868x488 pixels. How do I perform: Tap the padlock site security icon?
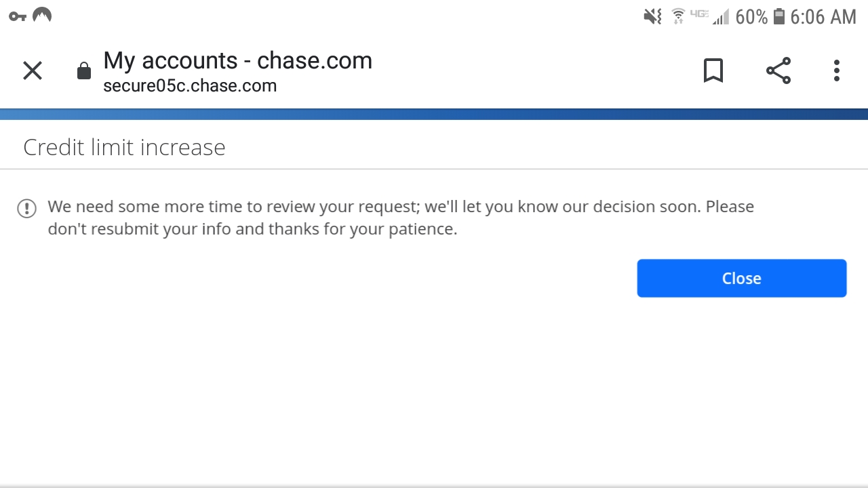pyautogui.click(x=84, y=71)
